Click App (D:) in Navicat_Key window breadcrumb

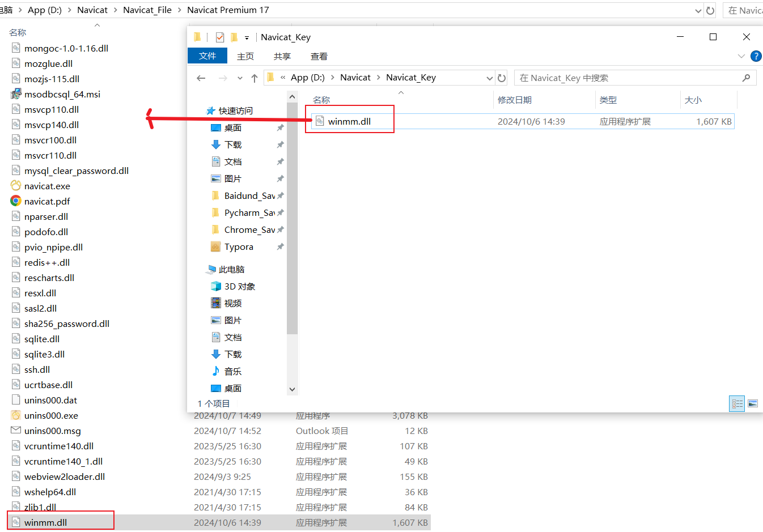point(308,78)
